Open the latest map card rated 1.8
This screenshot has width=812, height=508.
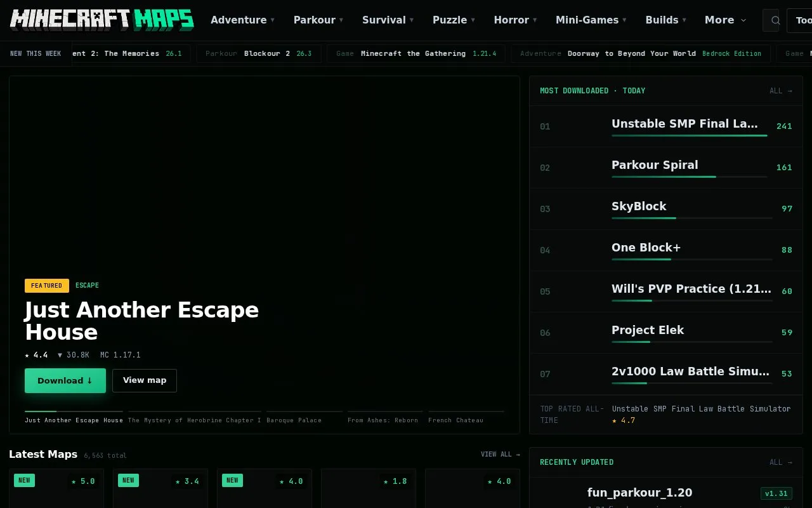pyautogui.click(x=369, y=488)
